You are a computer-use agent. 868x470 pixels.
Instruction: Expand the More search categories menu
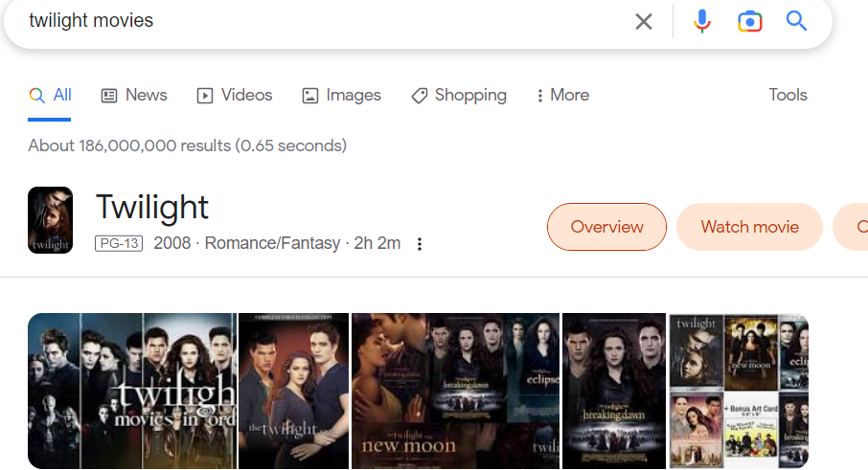pos(563,95)
